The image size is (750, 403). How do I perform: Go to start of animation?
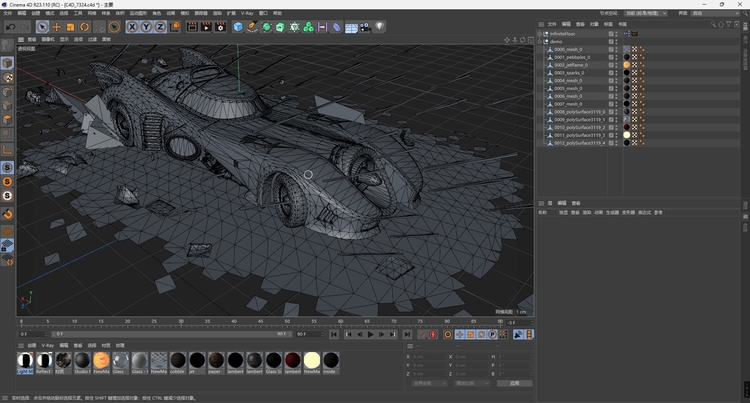pyautogui.click(x=334, y=335)
